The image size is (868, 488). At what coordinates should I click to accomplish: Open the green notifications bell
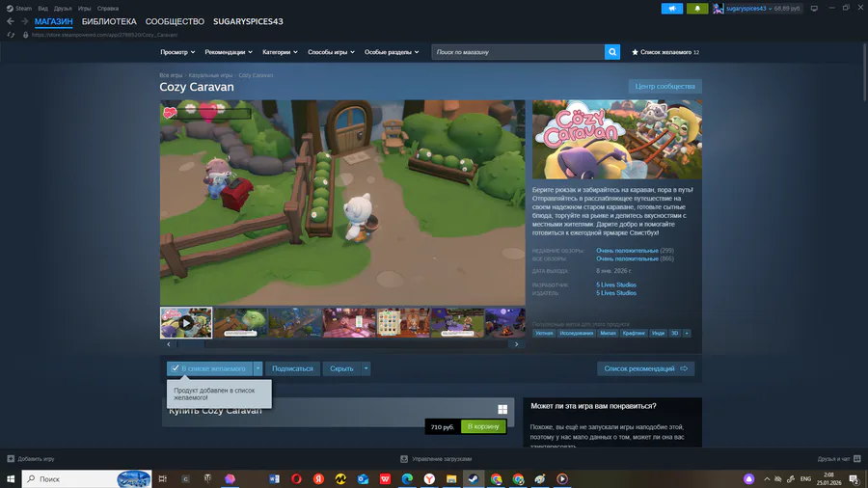[697, 9]
